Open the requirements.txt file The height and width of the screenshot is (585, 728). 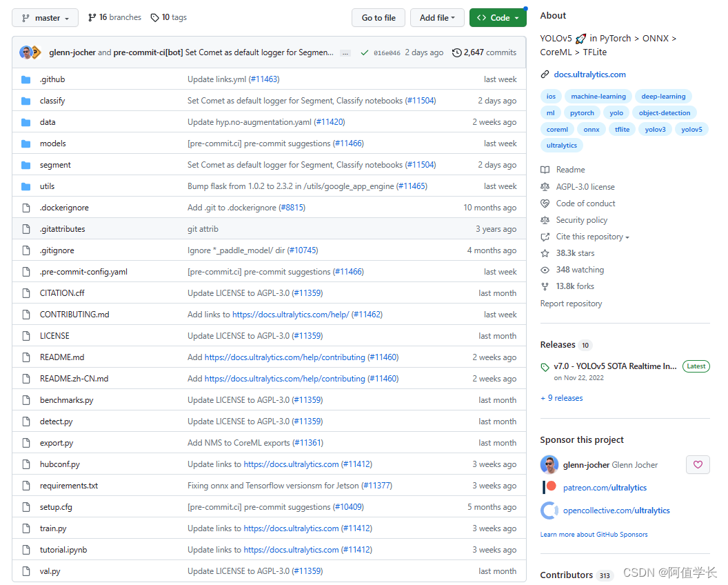coord(69,486)
